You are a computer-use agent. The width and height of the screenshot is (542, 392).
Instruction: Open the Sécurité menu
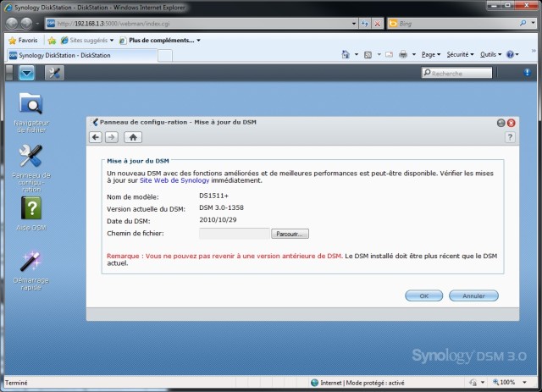(x=460, y=55)
